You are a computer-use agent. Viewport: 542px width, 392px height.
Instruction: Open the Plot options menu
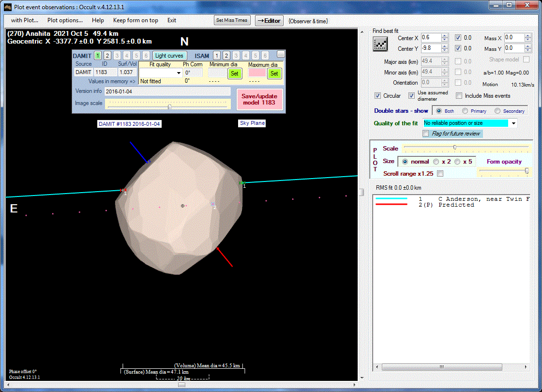pyautogui.click(x=65, y=20)
